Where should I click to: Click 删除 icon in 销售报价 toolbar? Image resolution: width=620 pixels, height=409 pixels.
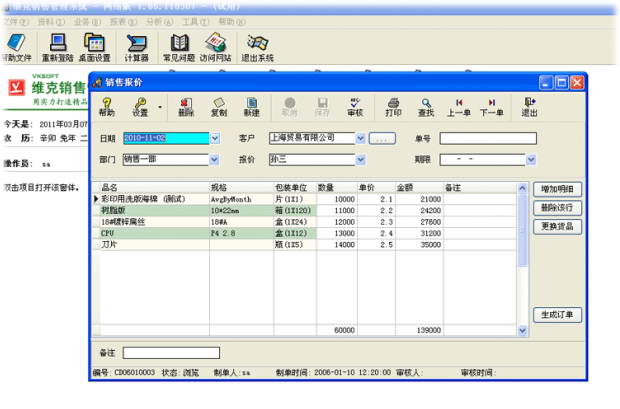click(186, 107)
